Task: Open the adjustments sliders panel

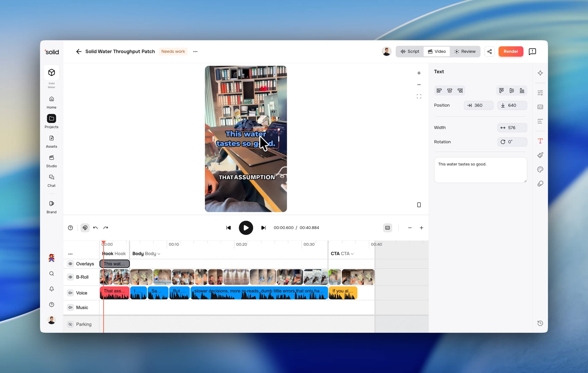Action: pyautogui.click(x=540, y=93)
